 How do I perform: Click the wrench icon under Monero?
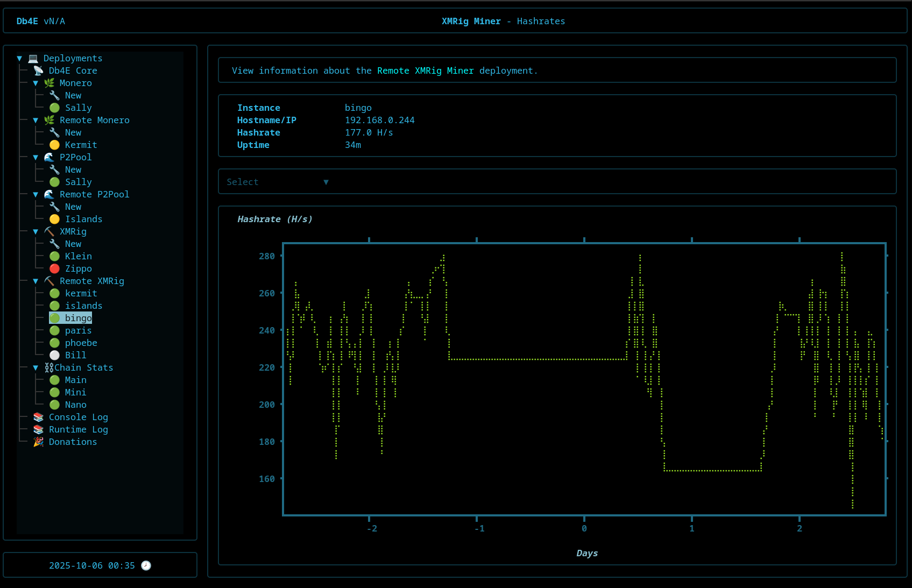point(54,95)
